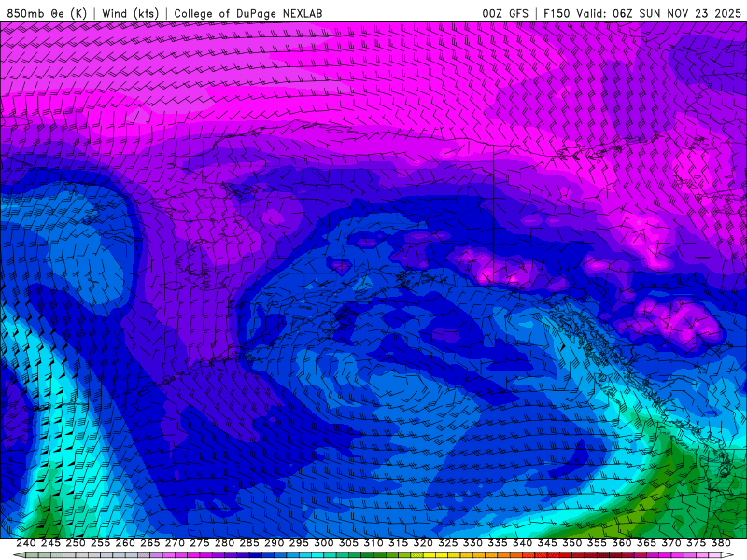Viewport: 747px width, 560px height.
Task: Click the 360 value on the color scale
Action: (x=622, y=543)
